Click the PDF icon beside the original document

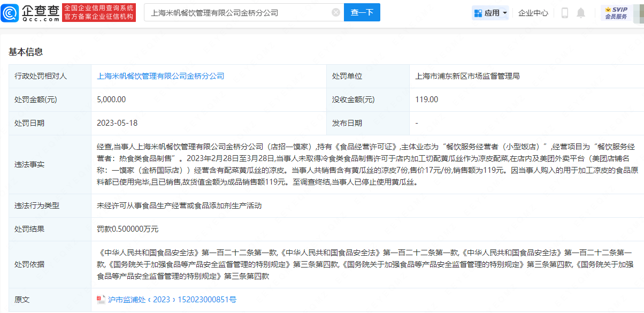point(101,300)
